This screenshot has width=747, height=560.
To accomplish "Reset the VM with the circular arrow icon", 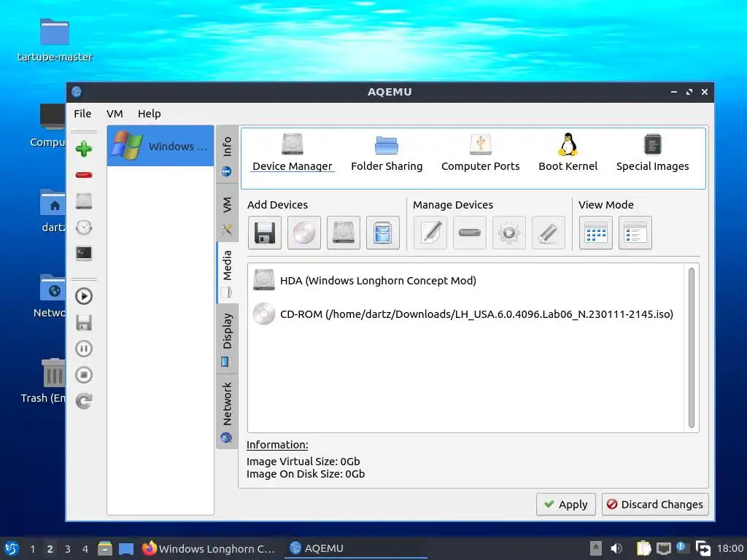I will click(x=84, y=401).
